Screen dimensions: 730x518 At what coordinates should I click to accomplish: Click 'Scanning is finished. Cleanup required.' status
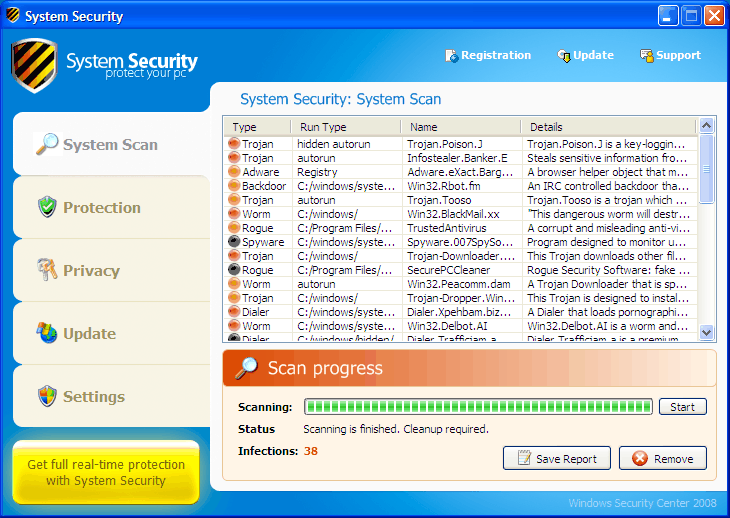tap(396, 429)
